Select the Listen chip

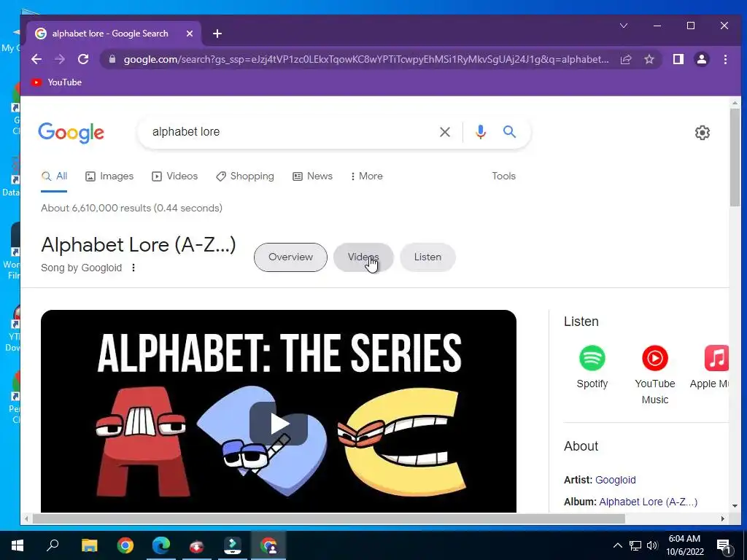[427, 257]
